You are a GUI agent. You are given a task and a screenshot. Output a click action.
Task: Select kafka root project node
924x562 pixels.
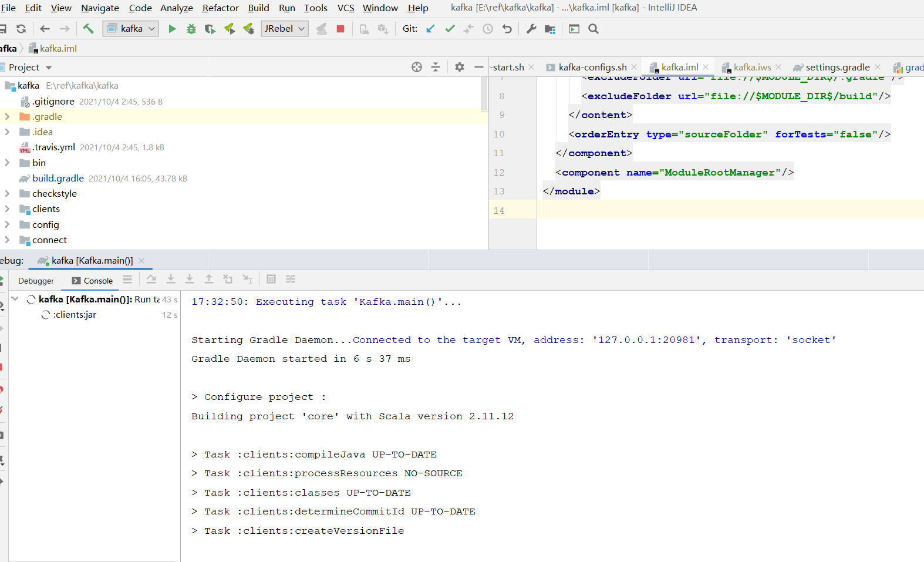tap(28, 85)
